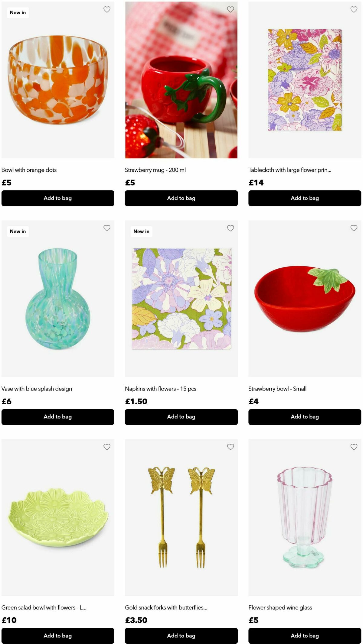
Task: Heart the Flower shaped wine glass
Action: coord(354,447)
